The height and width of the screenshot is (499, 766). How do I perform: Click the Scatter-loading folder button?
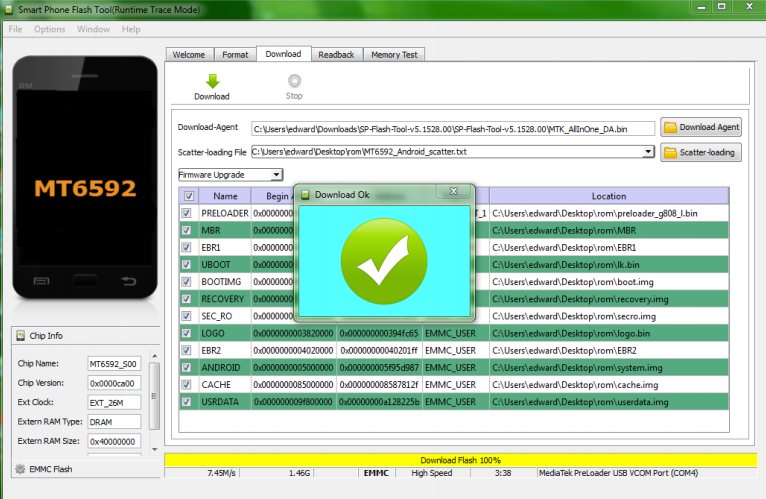(701, 152)
